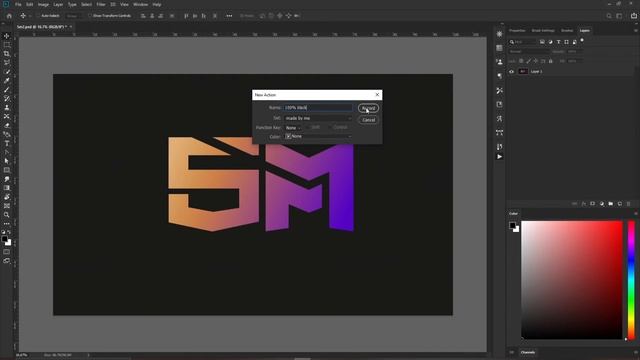
Task: Open the layer filter Kind dropdown
Action: (522, 42)
